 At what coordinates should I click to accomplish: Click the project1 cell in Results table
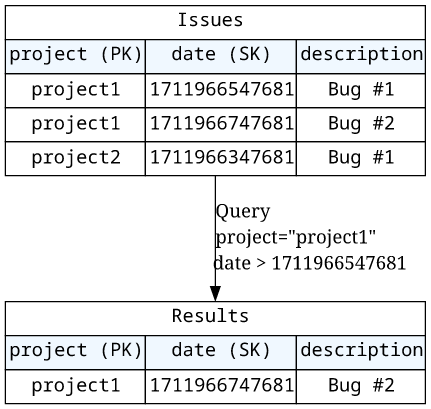click(x=75, y=387)
